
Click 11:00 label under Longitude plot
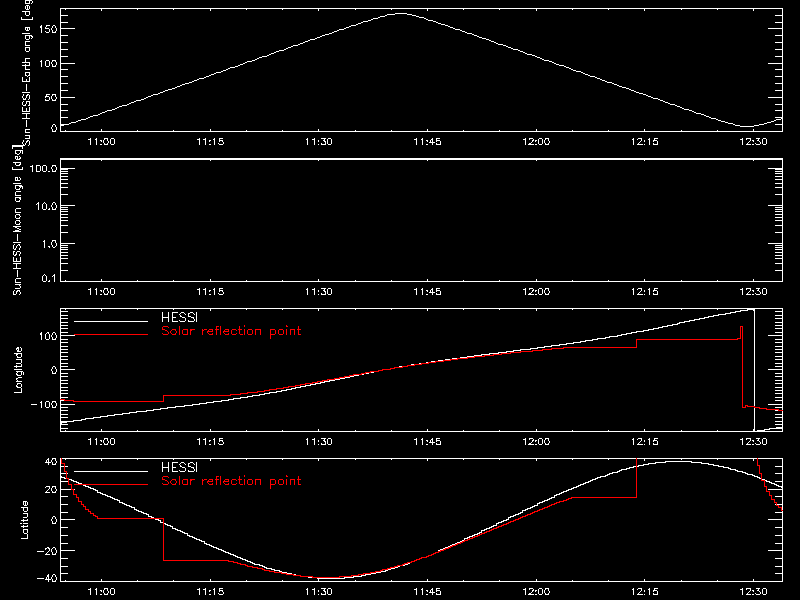tap(102, 442)
